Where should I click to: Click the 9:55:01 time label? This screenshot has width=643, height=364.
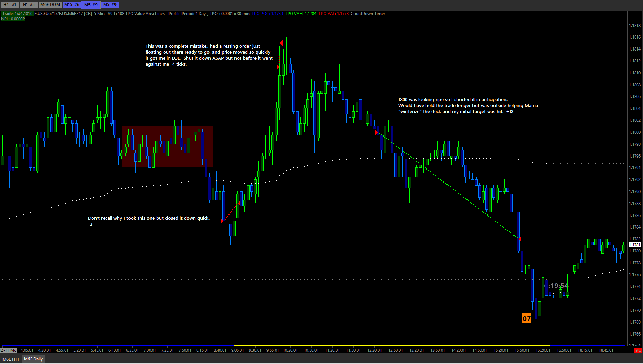[272, 350]
